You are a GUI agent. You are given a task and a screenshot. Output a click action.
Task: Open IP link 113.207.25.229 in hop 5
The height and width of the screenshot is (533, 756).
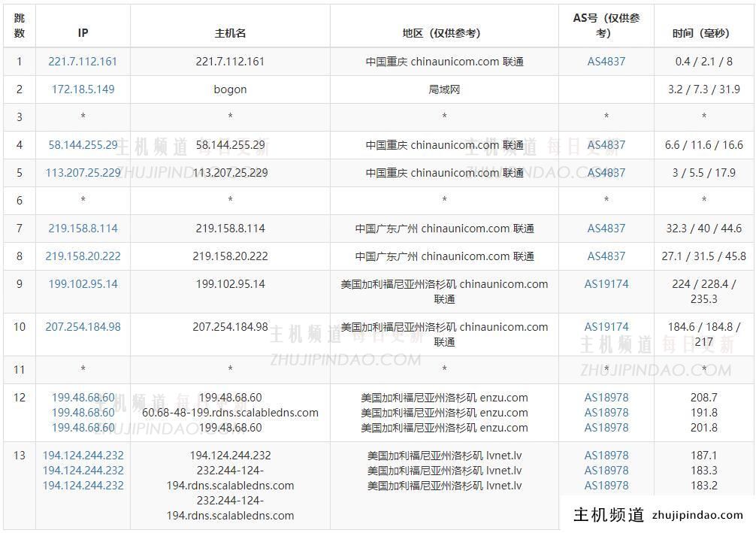tap(83, 173)
